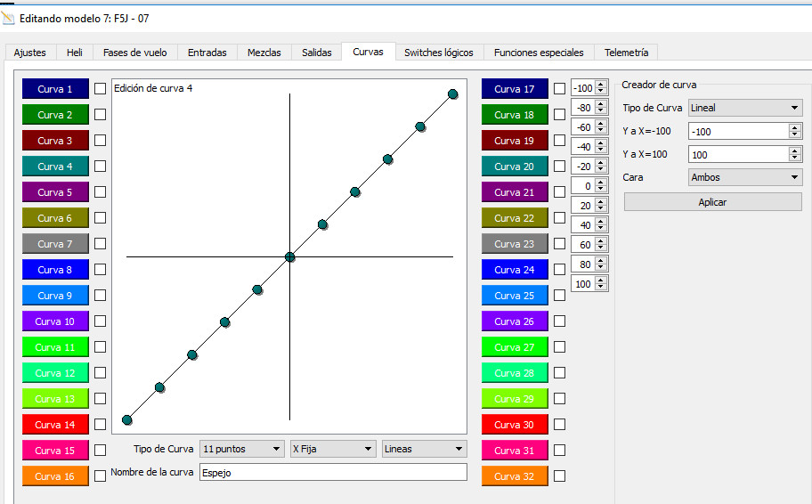
Task: Click the Nombre de la curva field
Action: (333, 473)
